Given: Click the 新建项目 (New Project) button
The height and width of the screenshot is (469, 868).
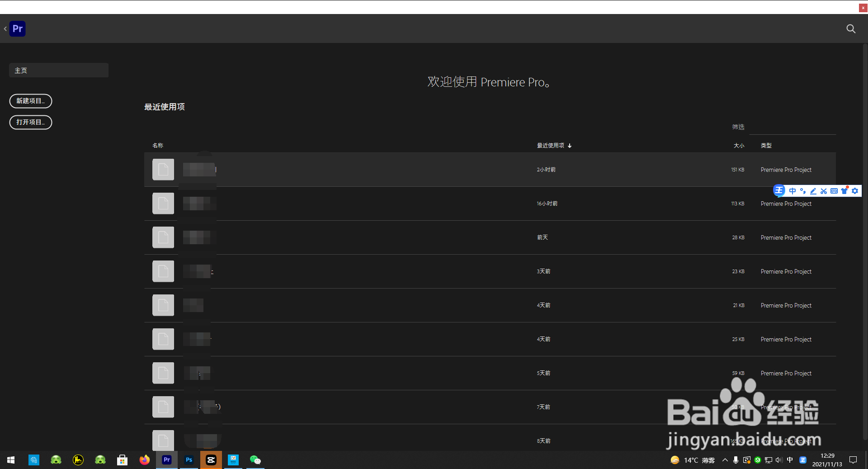Looking at the screenshot, I should (x=31, y=101).
